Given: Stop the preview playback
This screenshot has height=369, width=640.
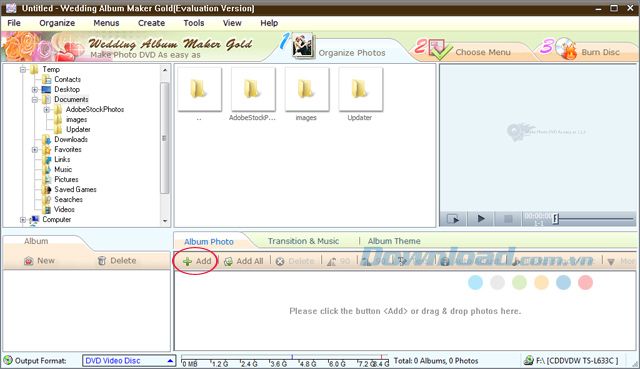Looking at the screenshot, I should point(508,219).
